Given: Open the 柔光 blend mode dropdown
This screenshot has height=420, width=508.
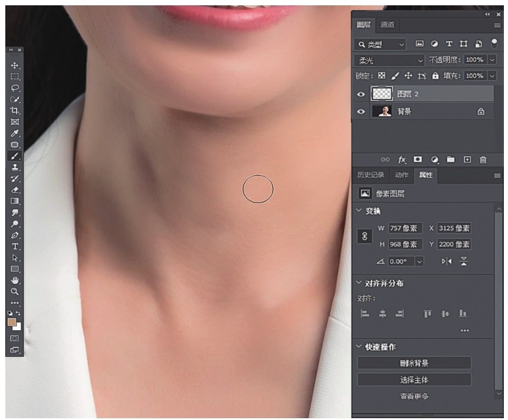Looking at the screenshot, I should (389, 60).
